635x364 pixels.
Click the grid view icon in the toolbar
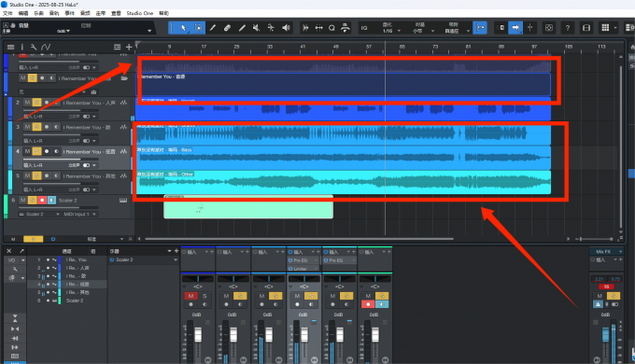pos(605,27)
